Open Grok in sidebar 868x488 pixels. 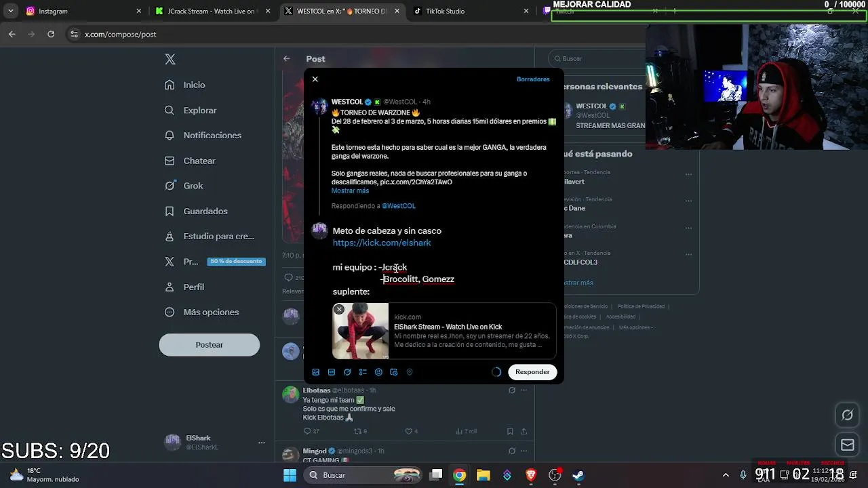pos(184,186)
